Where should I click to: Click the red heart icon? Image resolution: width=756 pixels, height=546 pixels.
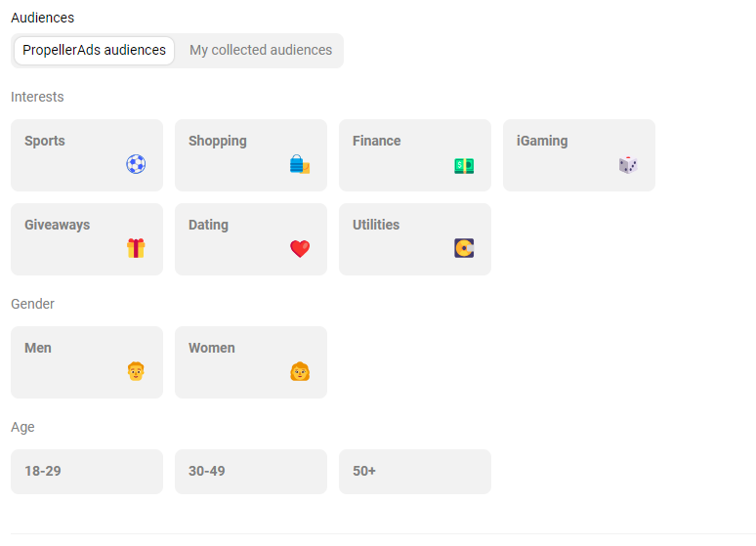300,248
